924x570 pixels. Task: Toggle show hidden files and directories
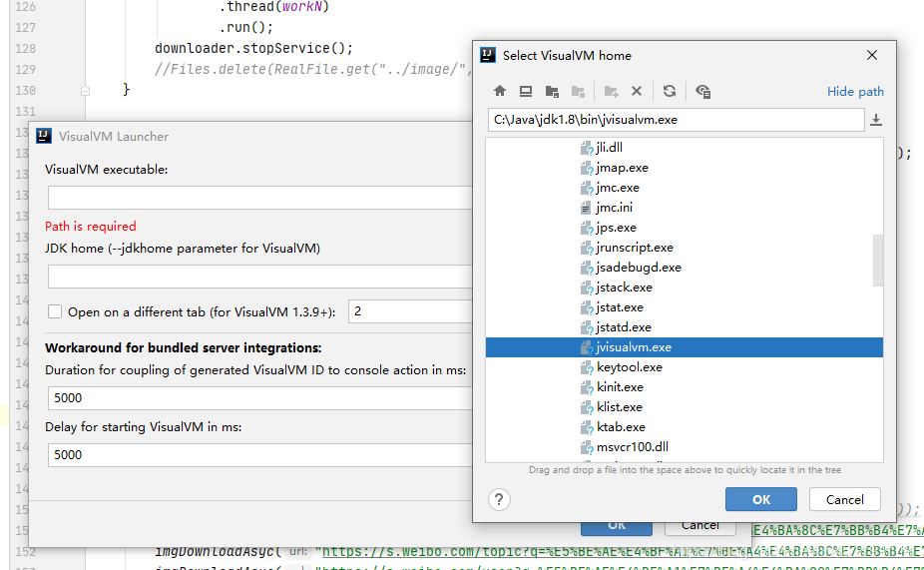pos(702,91)
